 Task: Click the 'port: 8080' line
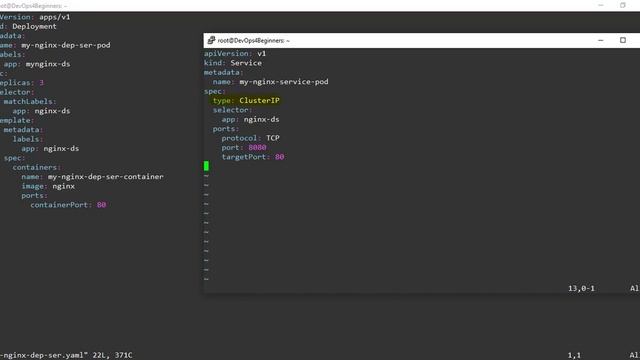pyautogui.click(x=244, y=147)
